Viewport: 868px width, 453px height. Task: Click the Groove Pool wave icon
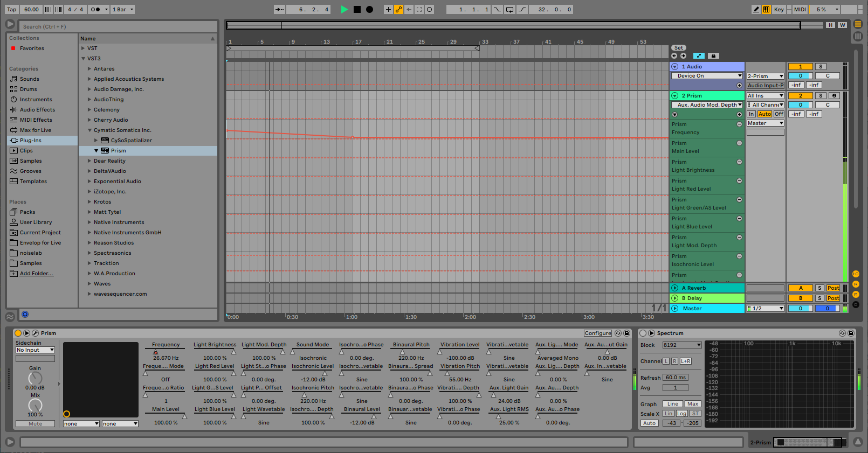(x=10, y=317)
